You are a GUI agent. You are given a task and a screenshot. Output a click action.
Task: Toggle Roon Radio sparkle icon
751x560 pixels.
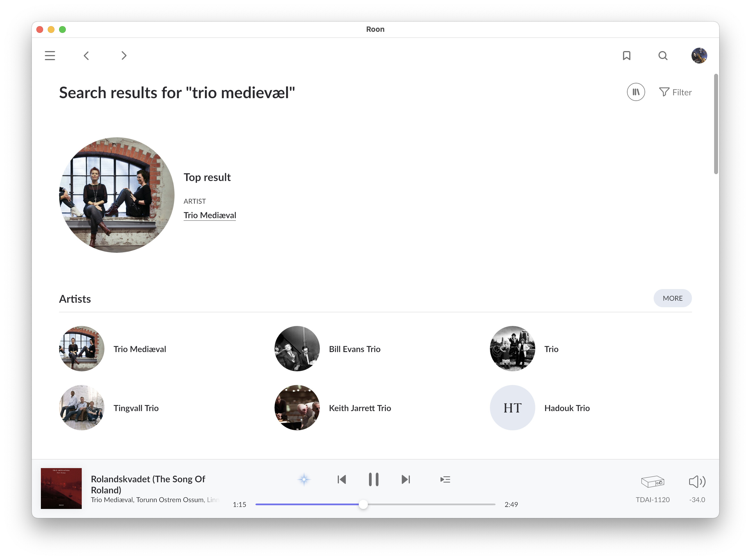click(304, 479)
